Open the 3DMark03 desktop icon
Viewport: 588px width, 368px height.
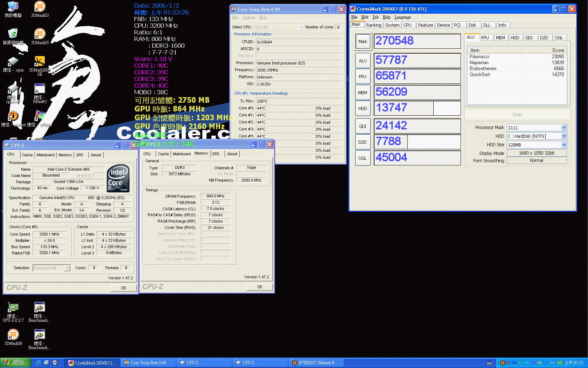pyautogui.click(x=40, y=9)
